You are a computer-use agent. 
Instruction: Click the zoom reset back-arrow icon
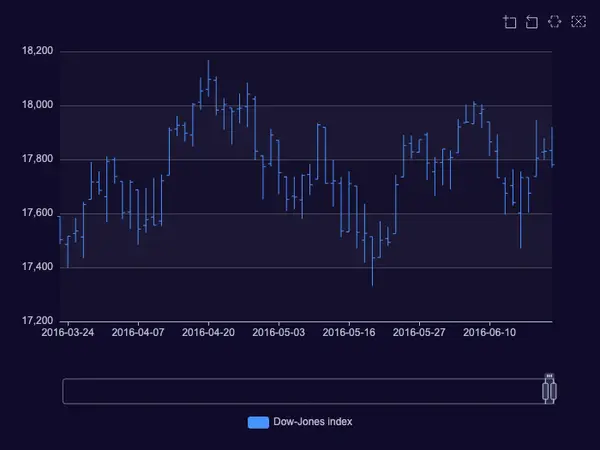click(532, 22)
